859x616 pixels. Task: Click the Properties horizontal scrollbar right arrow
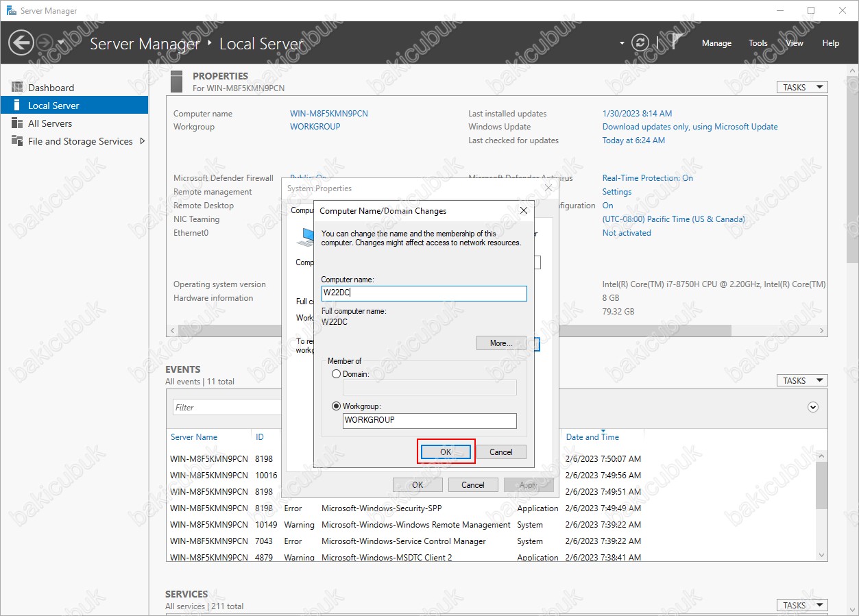coord(823,330)
